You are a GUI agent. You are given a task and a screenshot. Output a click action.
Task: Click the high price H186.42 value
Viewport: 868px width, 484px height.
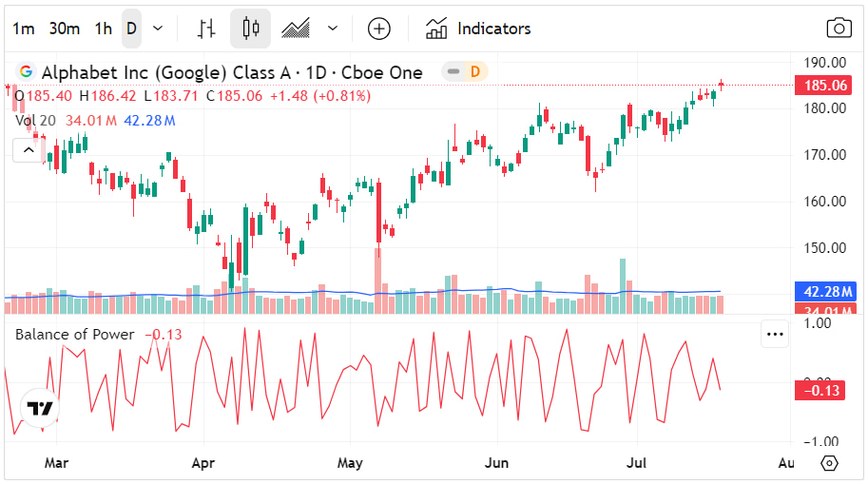[x=108, y=96]
